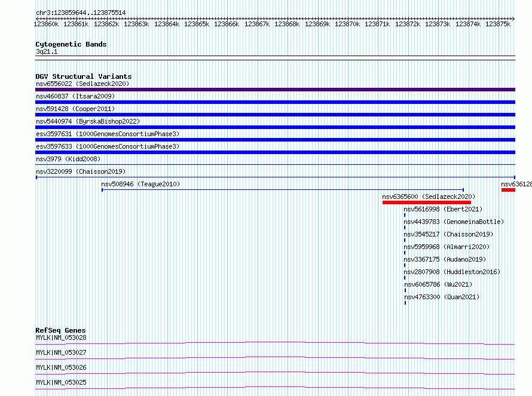Click the red nsv6365600 variant bar

(426, 202)
